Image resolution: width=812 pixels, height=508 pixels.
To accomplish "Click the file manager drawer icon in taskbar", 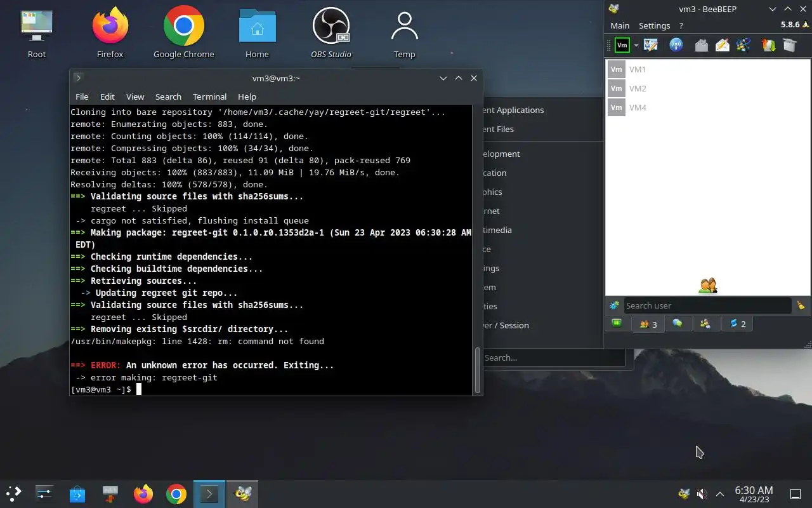I will (x=110, y=493).
